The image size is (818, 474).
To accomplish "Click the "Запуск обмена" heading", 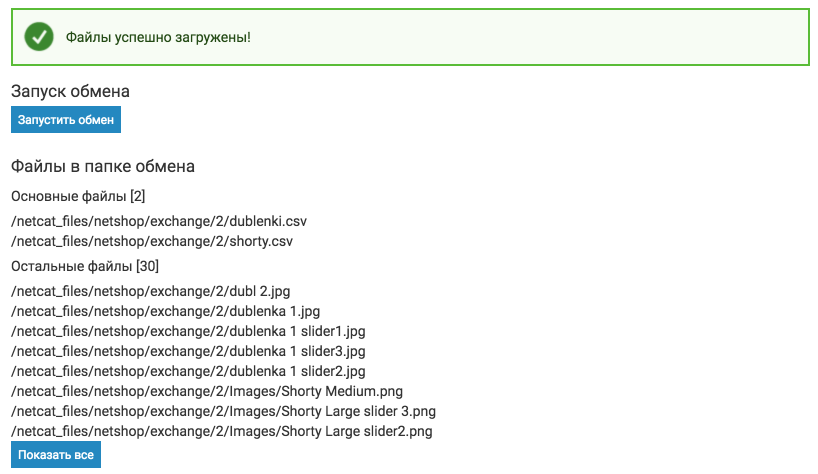I will (x=70, y=92).
